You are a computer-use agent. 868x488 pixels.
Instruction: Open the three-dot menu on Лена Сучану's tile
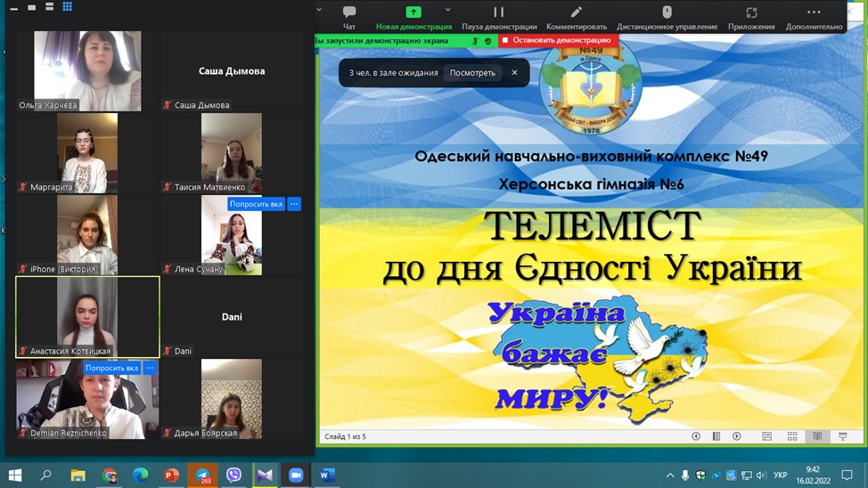coord(294,204)
